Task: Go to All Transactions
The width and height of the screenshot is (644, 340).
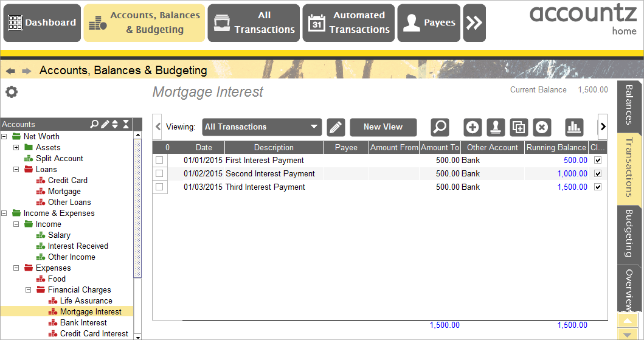Action: (x=254, y=23)
